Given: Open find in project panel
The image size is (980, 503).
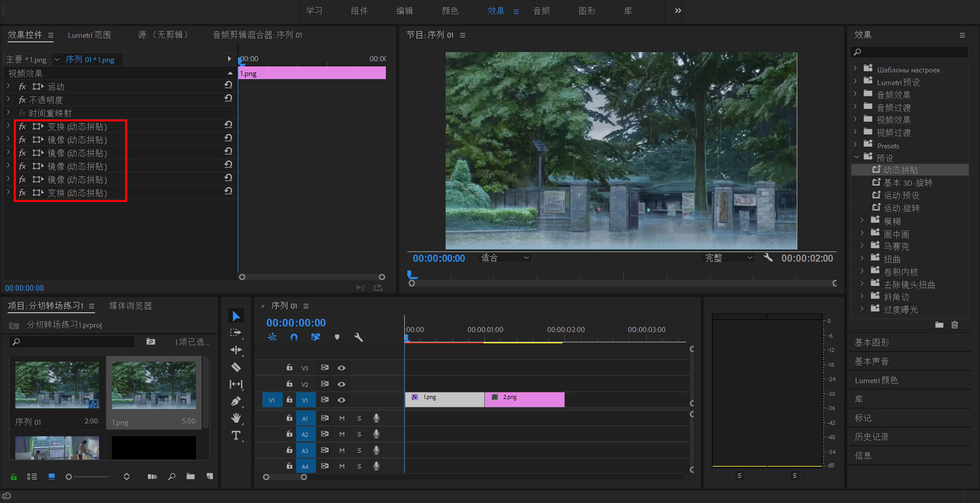Looking at the screenshot, I should pos(172,476).
